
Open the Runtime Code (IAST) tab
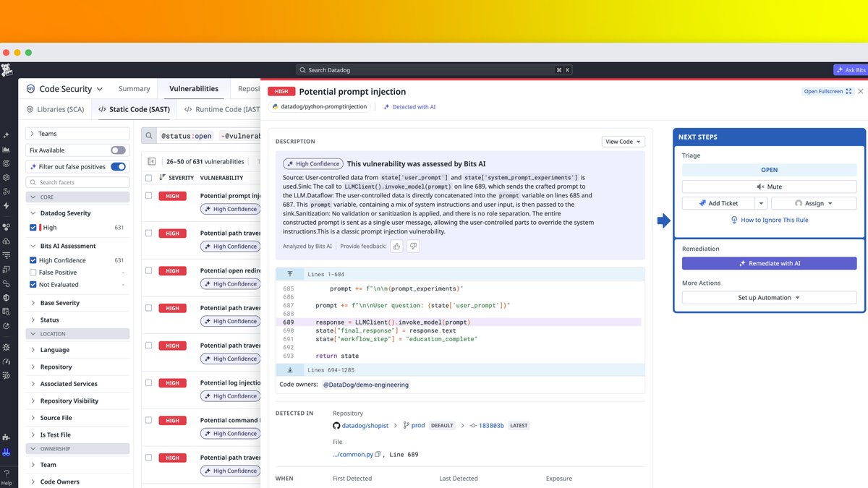[x=221, y=110]
